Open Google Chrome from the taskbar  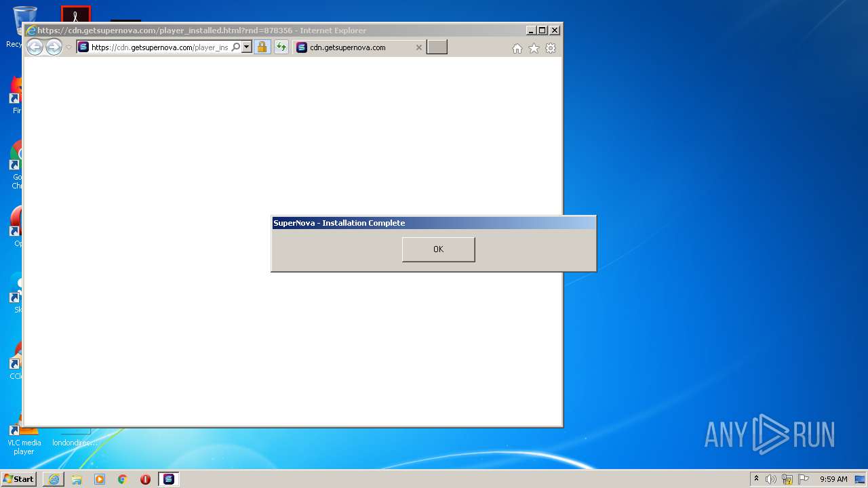(x=123, y=479)
